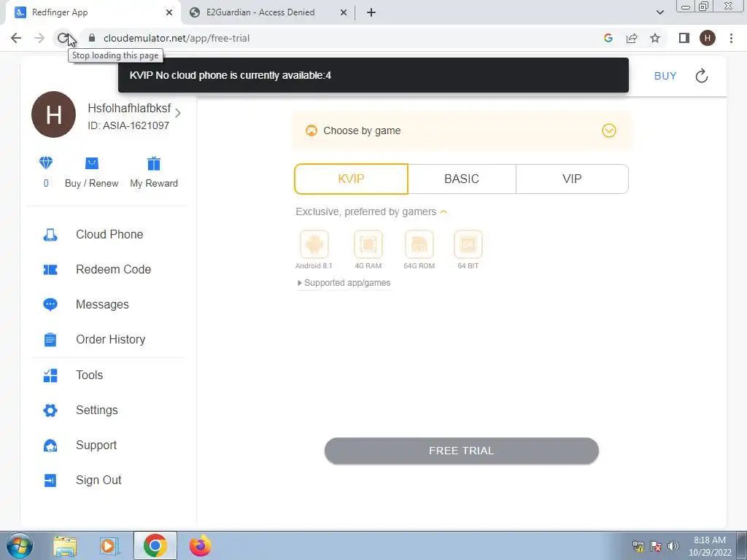Select the BASIC plan tab
This screenshot has width=747, height=560.
pyautogui.click(x=462, y=179)
